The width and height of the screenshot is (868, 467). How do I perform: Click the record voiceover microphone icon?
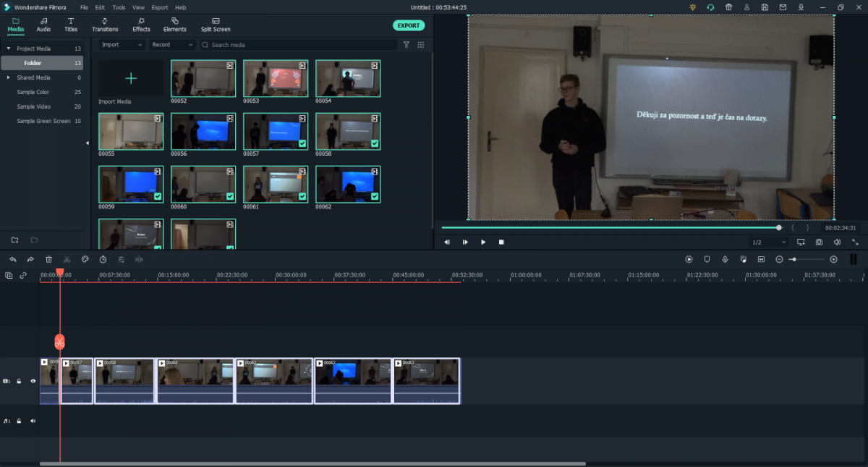tap(725, 259)
